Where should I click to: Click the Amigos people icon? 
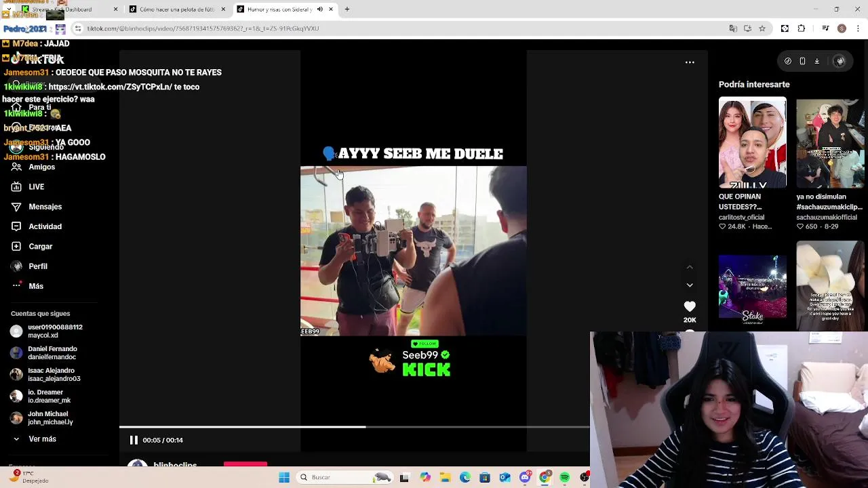click(16, 167)
